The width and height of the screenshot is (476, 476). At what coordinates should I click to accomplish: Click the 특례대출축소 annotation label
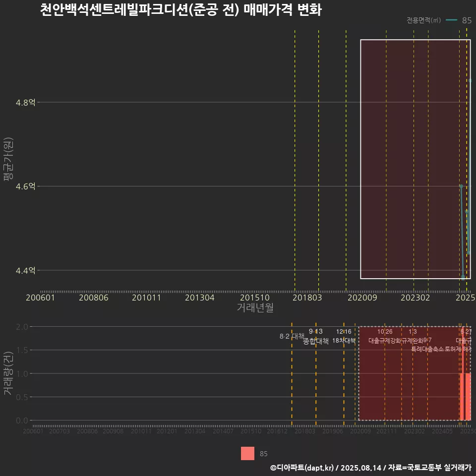(427, 349)
